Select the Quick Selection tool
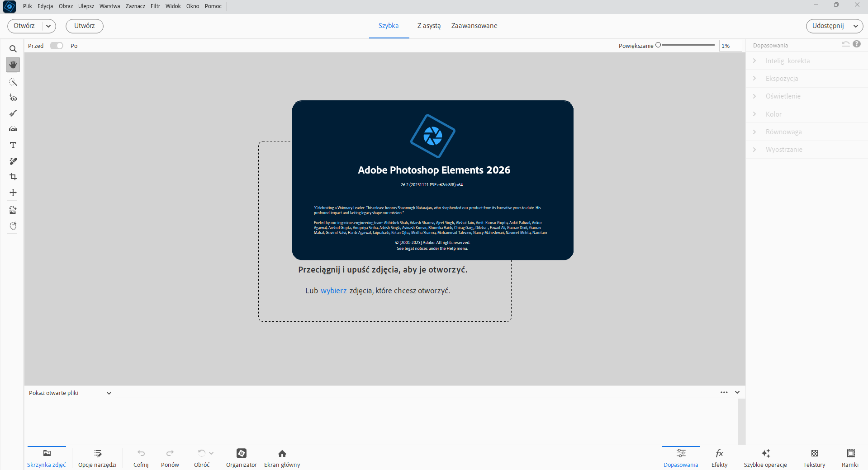This screenshot has width=868, height=470. pos(13,82)
